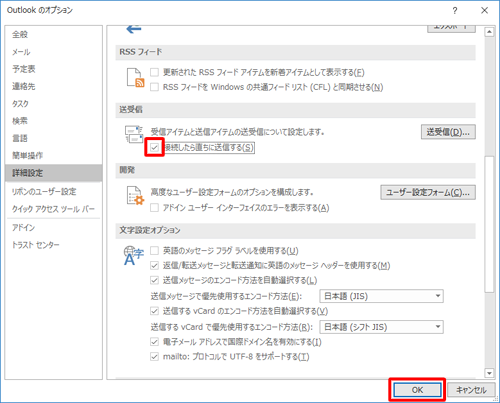Click the RSS feed document icon
Screen dimensions: 500x403
click(x=135, y=78)
